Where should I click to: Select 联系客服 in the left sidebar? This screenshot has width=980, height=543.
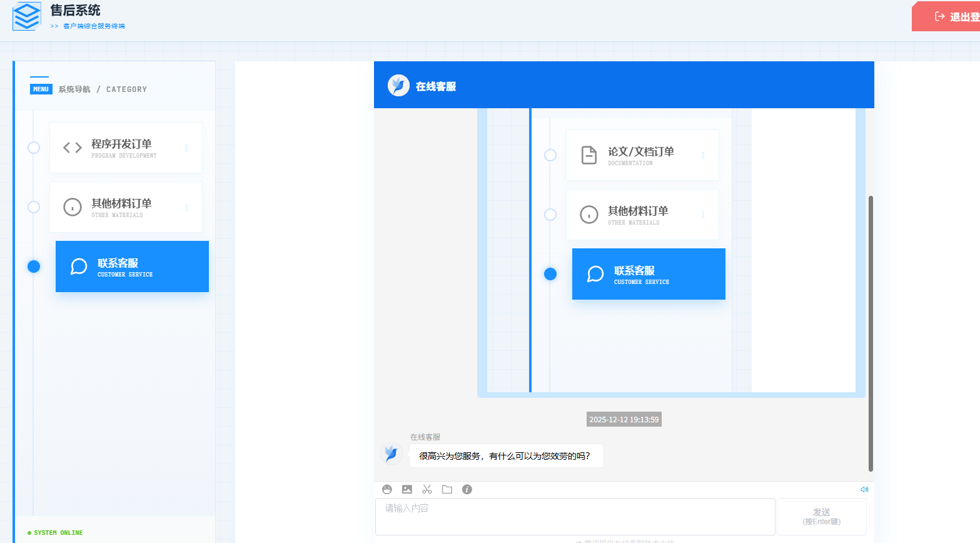(x=132, y=266)
